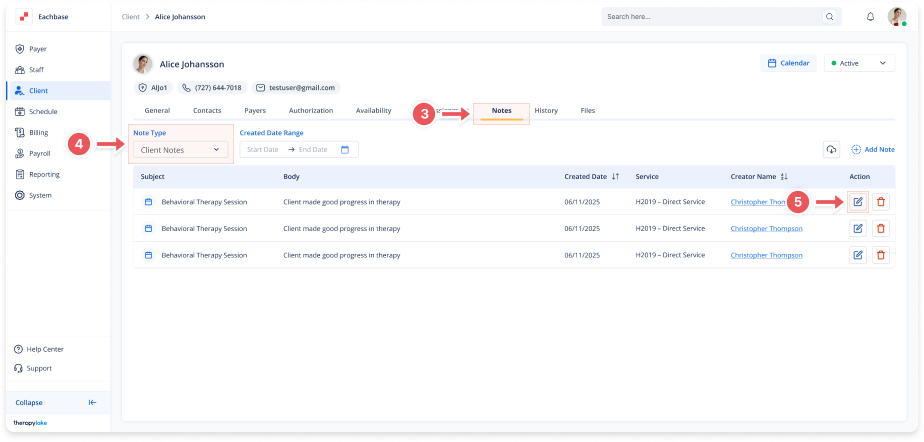Open Christopher Thompson link in third row
Image resolution: width=924 pixels, height=442 pixels.
[x=766, y=255]
